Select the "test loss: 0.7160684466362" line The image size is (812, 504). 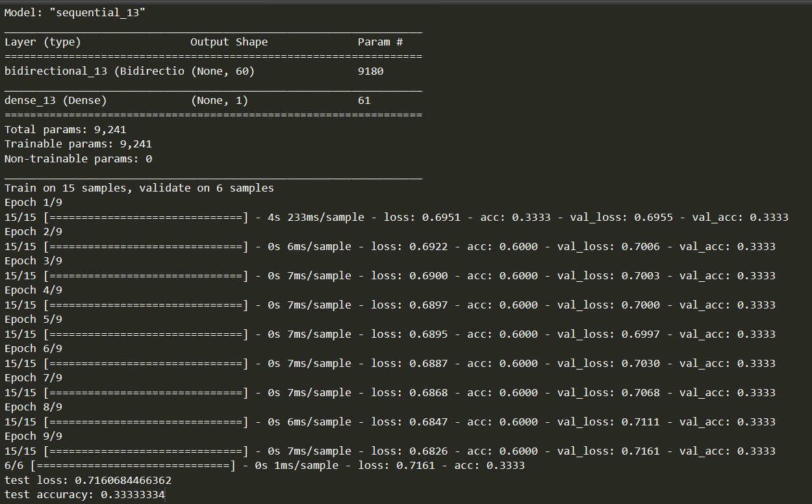click(88, 481)
